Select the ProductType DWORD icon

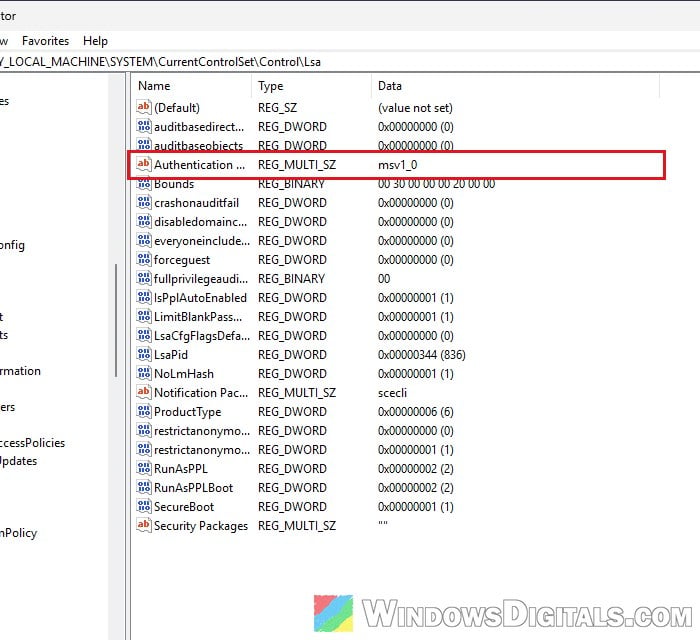tap(144, 411)
